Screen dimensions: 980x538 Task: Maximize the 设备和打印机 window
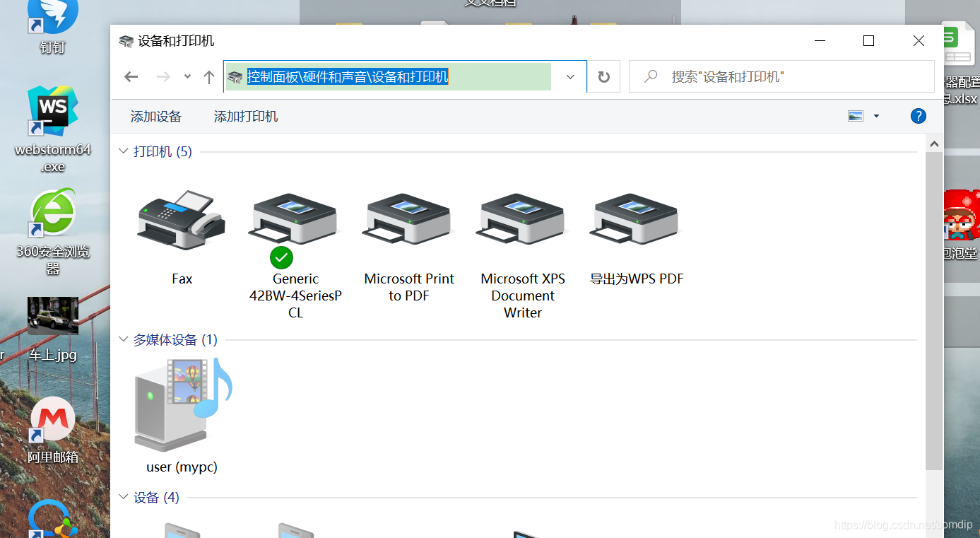click(x=869, y=41)
